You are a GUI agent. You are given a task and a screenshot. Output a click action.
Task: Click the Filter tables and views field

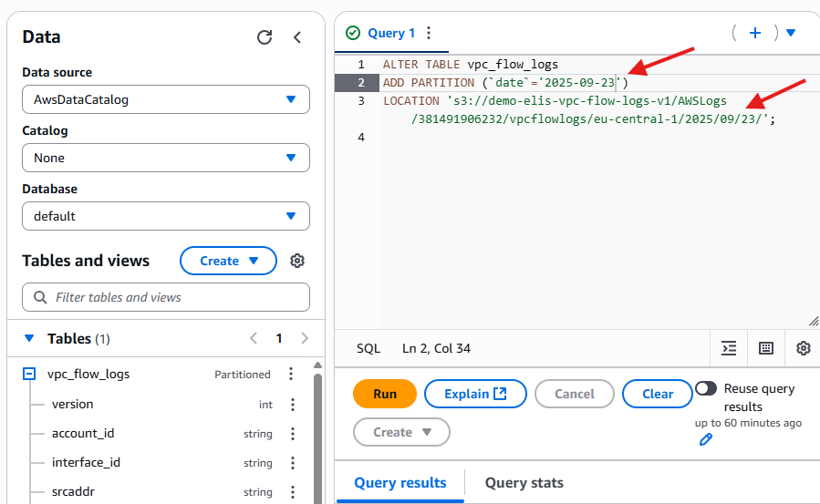point(166,297)
